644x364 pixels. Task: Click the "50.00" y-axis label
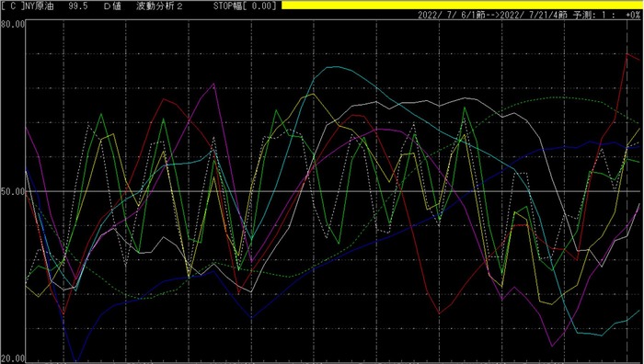point(13,191)
